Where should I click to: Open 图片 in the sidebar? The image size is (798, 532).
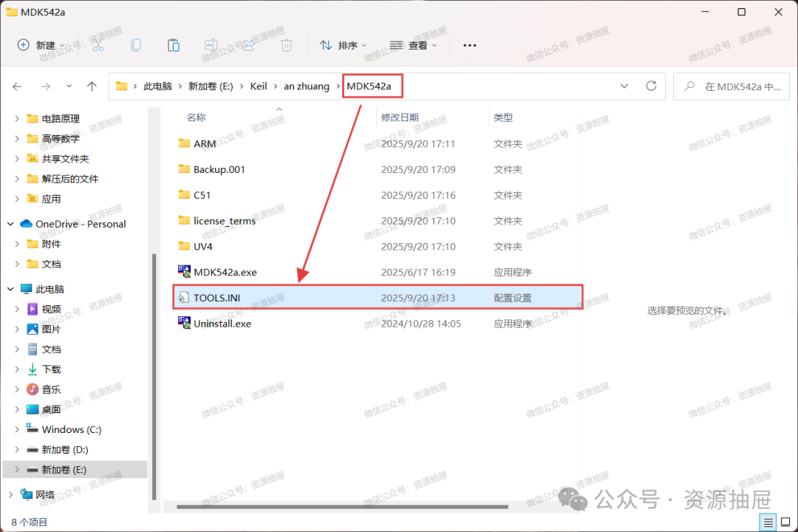pos(51,329)
